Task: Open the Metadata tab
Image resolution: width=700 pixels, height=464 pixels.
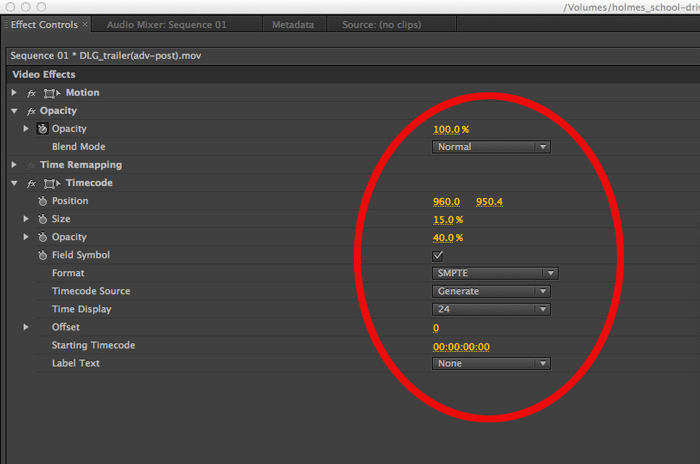Action: coord(293,25)
